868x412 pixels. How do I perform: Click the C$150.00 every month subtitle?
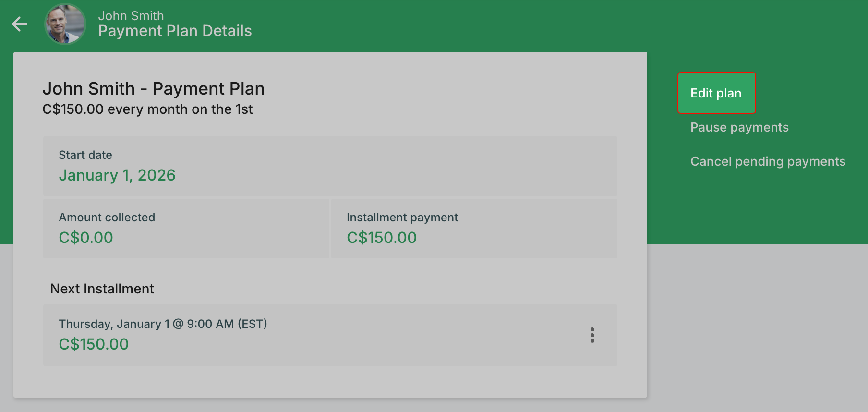tap(147, 109)
